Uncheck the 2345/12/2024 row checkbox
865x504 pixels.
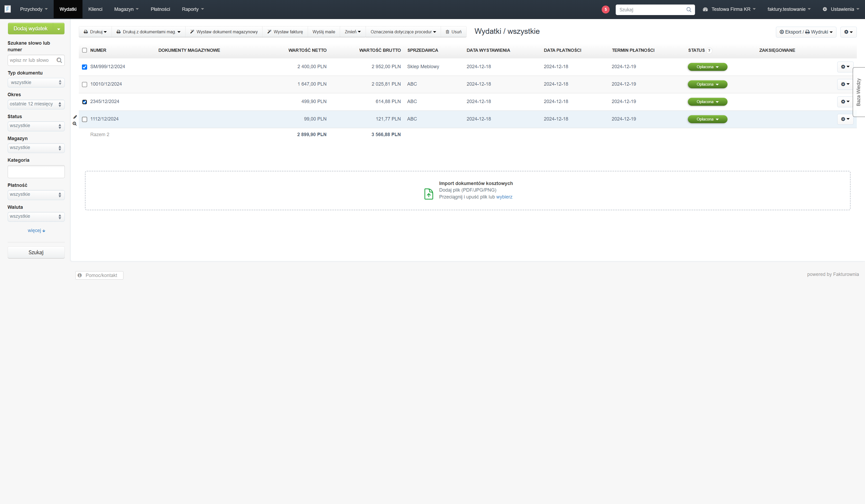pos(84,102)
